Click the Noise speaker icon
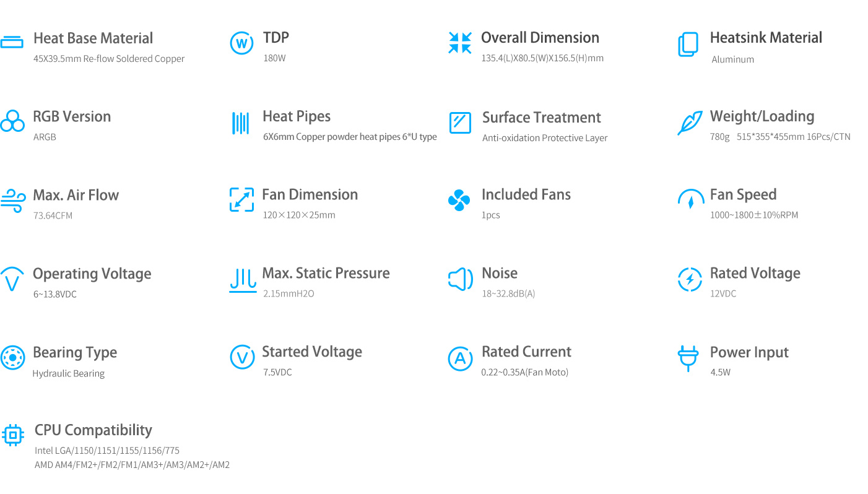 (x=460, y=279)
